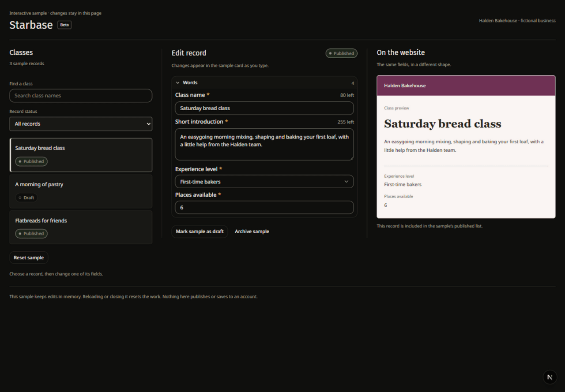Select the Flatbreads for friends record
The width and height of the screenshot is (565, 392).
tap(81, 228)
